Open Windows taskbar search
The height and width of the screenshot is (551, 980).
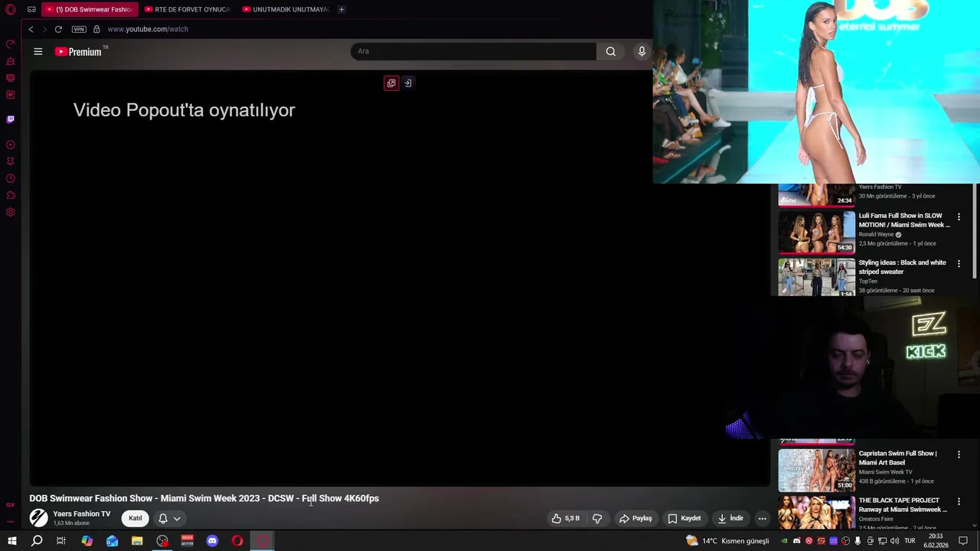(36, 541)
